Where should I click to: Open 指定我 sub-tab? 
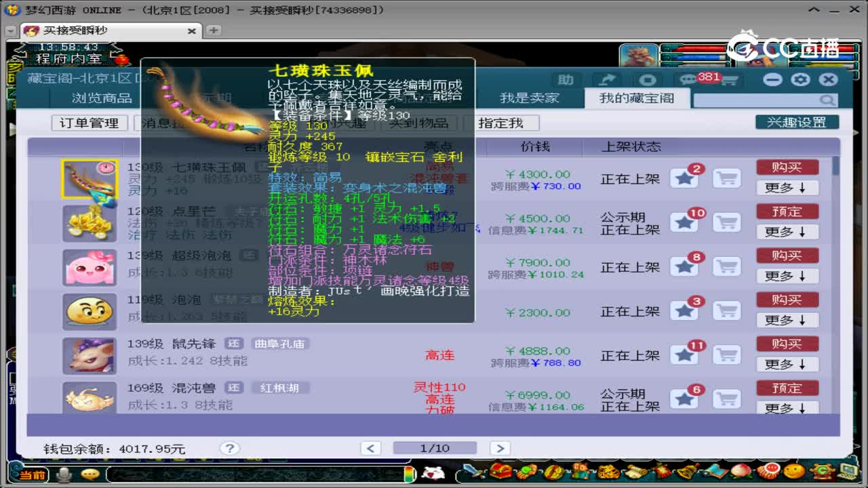[x=501, y=123]
